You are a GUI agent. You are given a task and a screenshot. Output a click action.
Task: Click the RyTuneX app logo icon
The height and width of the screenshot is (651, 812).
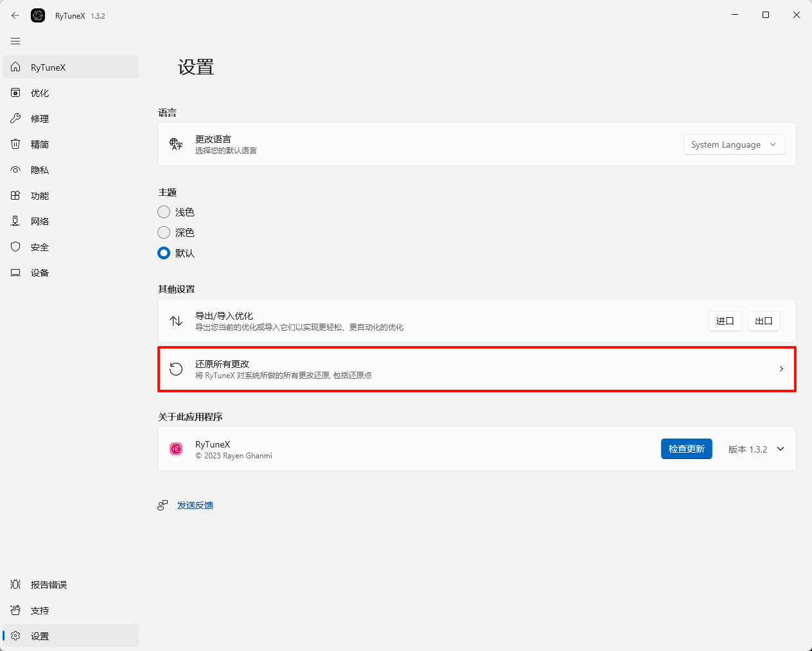pyautogui.click(x=38, y=15)
